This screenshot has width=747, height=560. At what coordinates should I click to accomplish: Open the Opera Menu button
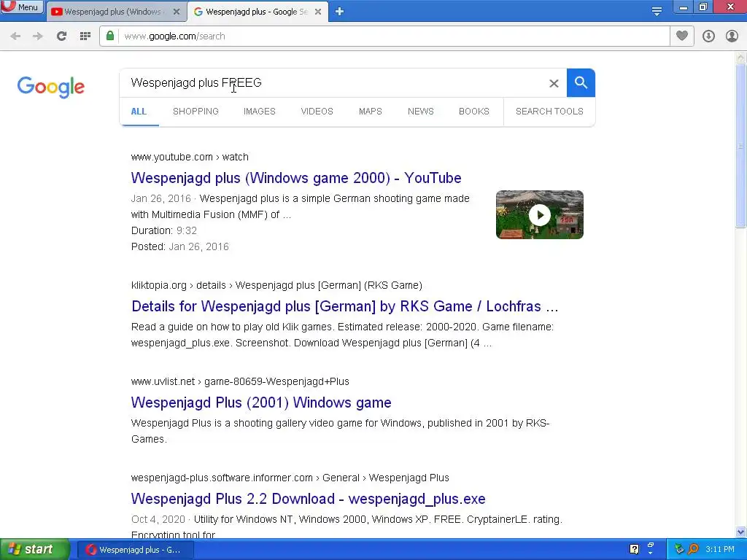point(22,7)
